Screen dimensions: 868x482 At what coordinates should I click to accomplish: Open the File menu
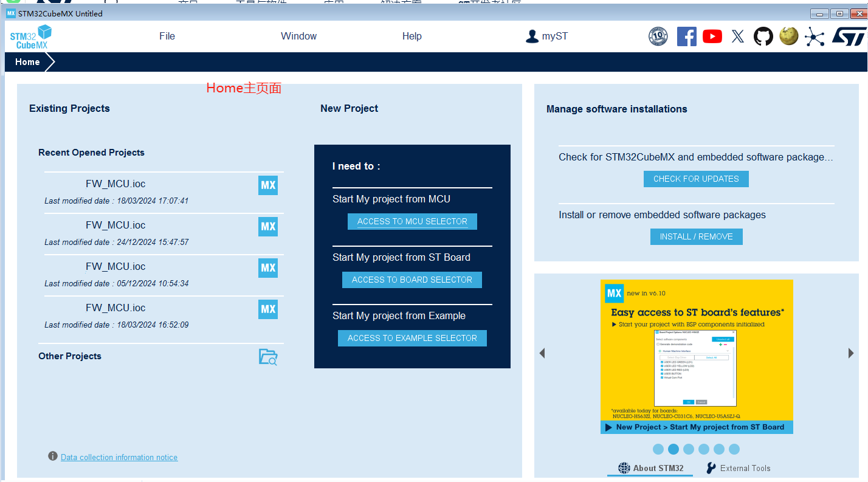coord(167,36)
